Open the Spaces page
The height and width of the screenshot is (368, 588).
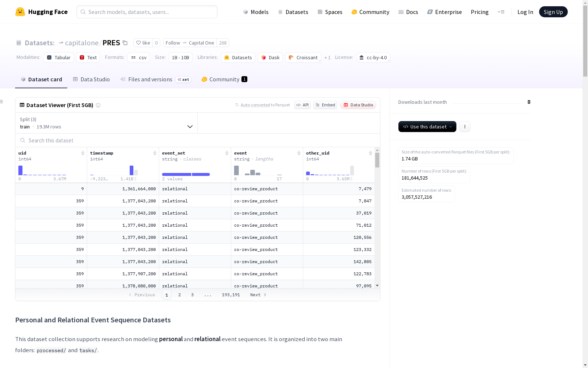[x=330, y=12]
